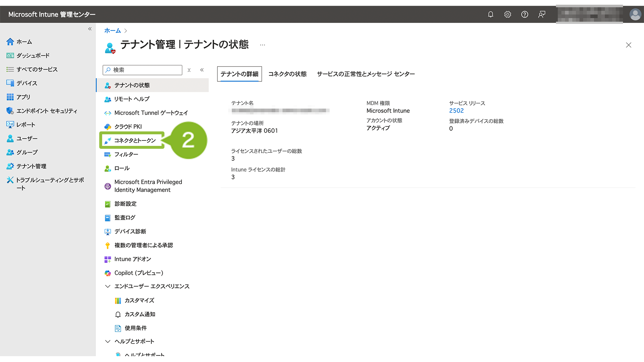Click the Copilot (プレビュー) icon

108,273
